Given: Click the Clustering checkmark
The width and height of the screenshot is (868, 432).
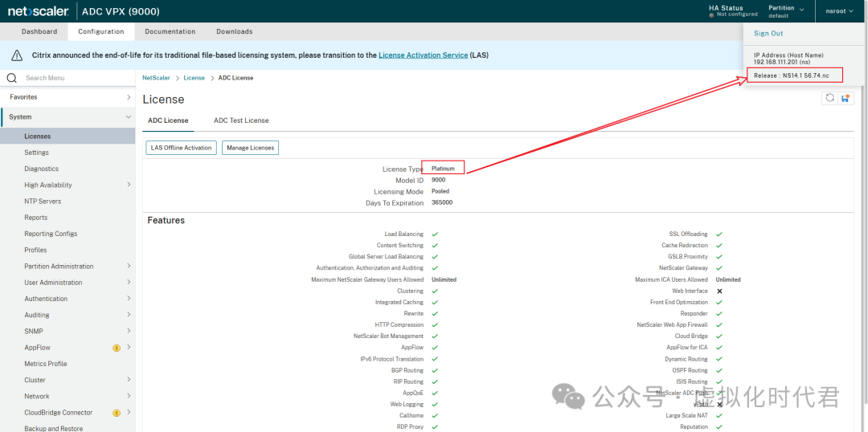Looking at the screenshot, I should [x=435, y=291].
